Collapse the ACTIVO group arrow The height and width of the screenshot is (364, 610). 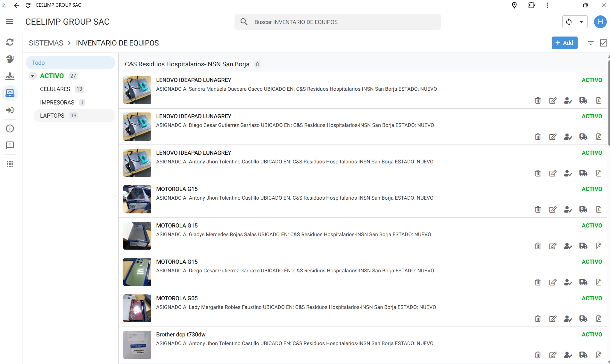33,76
